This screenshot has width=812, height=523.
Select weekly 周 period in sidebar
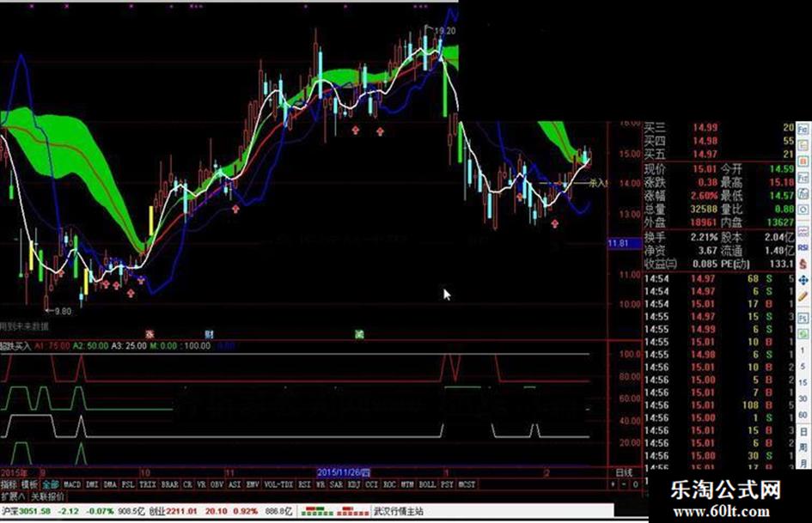pyautogui.click(x=803, y=447)
